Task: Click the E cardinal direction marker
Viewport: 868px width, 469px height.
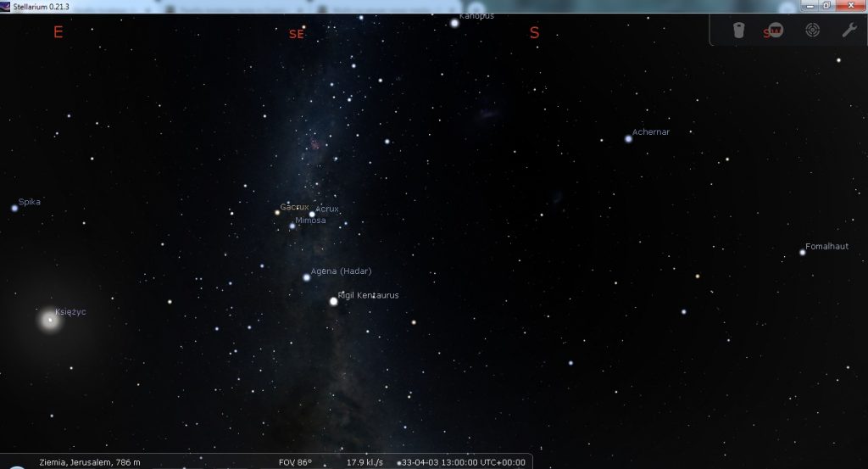Action: [58, 32]
